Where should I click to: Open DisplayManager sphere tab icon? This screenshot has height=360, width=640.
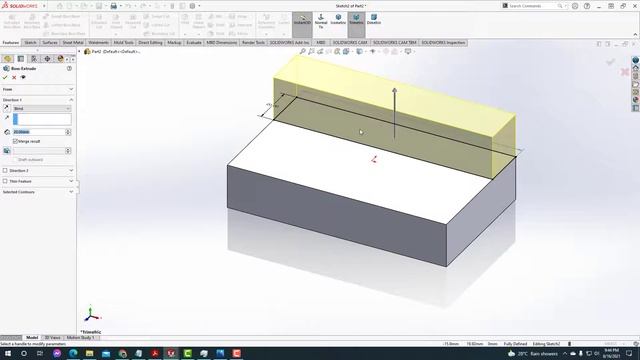point(60,59)
